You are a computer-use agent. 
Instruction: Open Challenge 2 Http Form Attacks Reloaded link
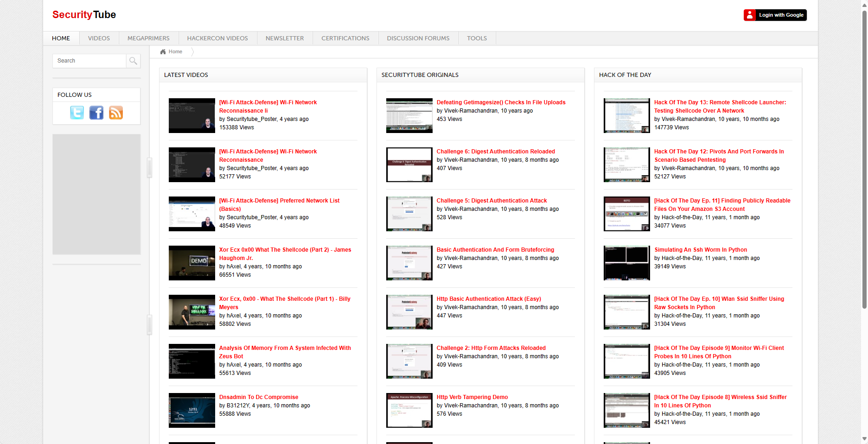(491, 348)
